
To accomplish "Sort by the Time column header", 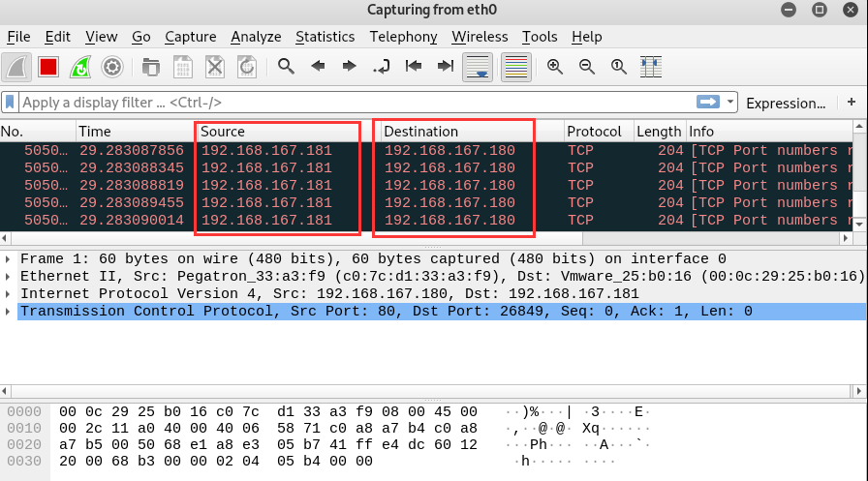I will (x=137, y=131).
